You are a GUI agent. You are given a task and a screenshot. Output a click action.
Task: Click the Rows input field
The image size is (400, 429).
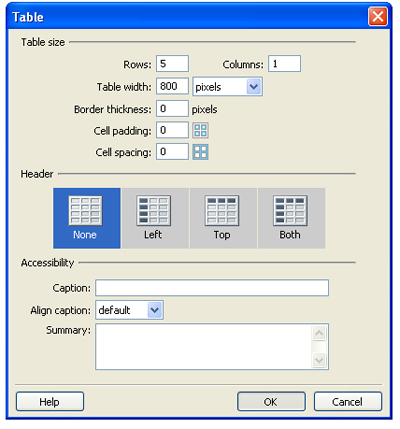tap(172, 64)
